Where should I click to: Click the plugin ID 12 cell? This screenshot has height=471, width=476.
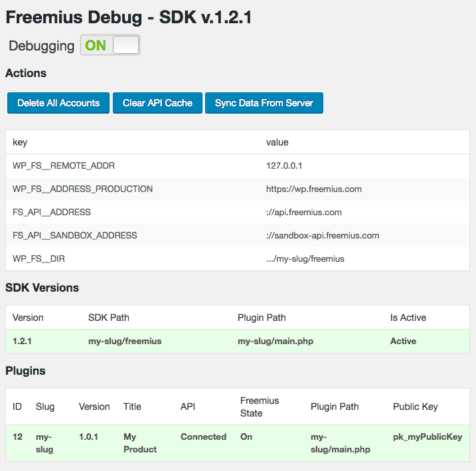pyautogui.click(x=18, y=436)
